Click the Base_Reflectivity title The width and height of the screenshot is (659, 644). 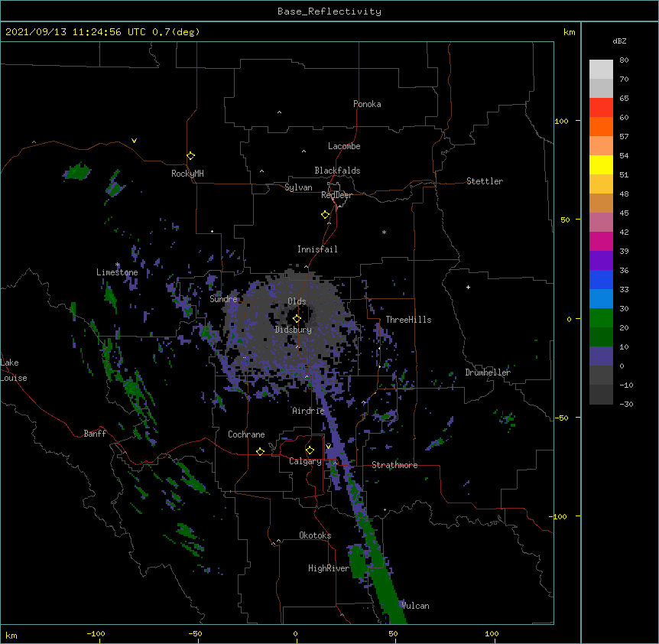coord(329,11)
